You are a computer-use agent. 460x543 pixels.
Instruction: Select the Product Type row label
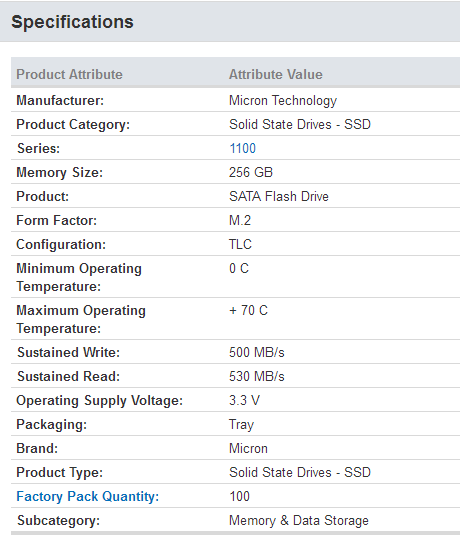tap(60, 473)
